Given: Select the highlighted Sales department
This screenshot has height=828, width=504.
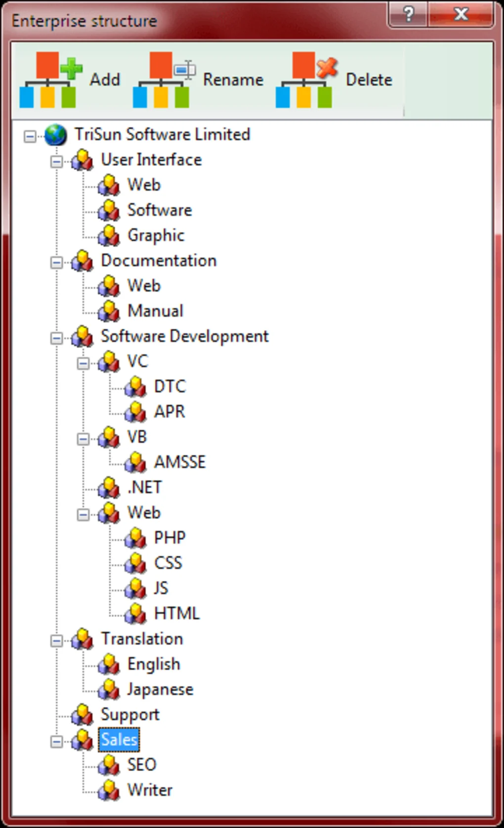Looking at the screenshot, I should tap(119, 740).
